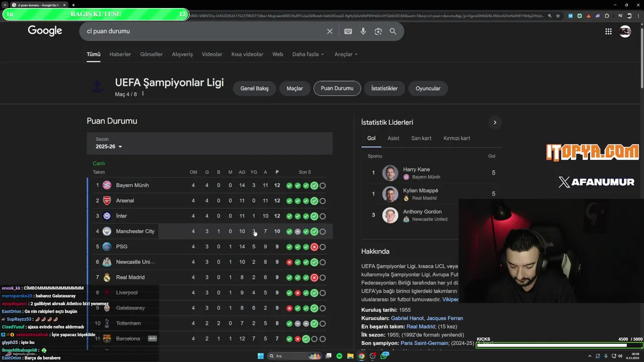This screenshot has height=362, width=644.
Task: Click the Windows taskbar search box
Action: tap(295, 356)
